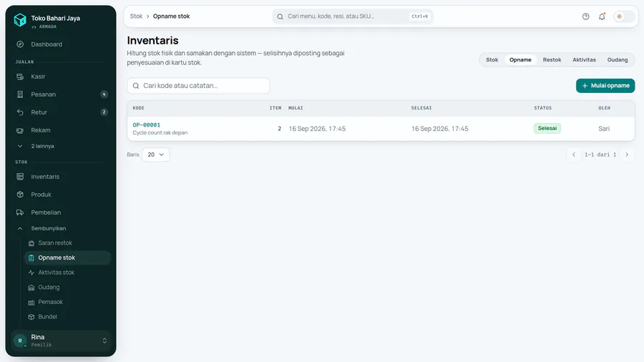Click the Toko Bahari Jaya cube logo
The width and height of the screenshot is (644, 362).
[20, 20]
